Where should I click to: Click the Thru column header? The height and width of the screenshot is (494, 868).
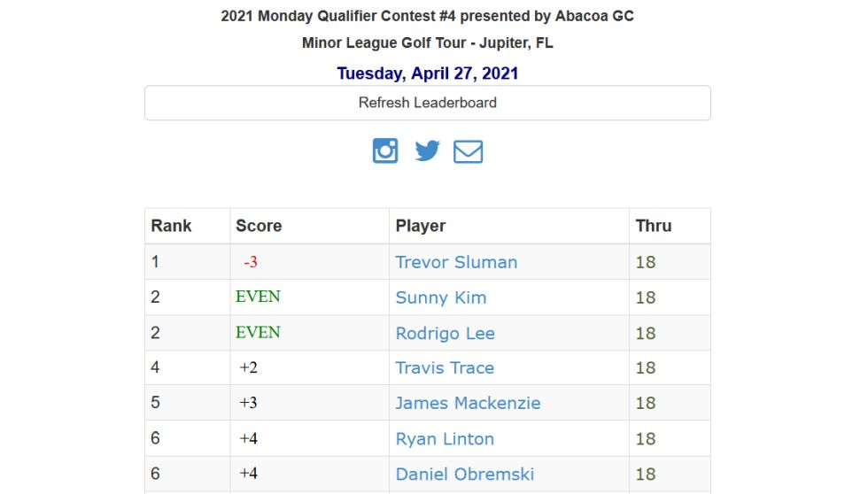654,226
